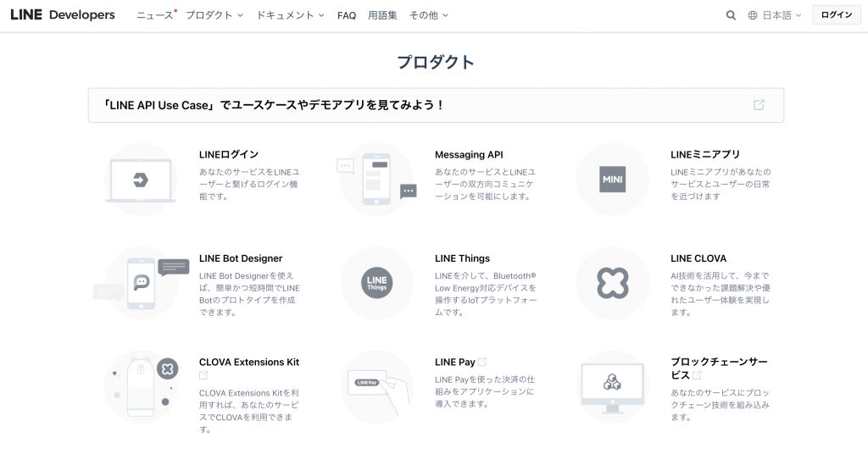Click the LINE Bot Designer description text

(249, 294)
